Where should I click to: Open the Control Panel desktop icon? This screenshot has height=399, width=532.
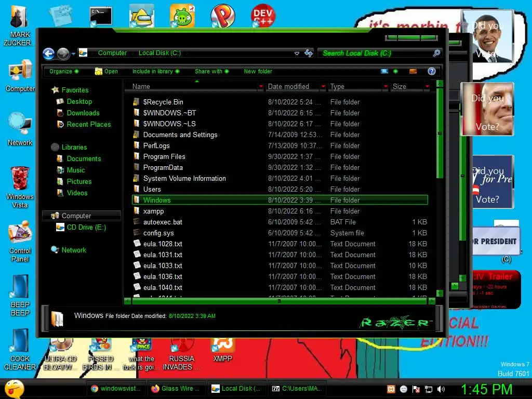coord(20,242)
